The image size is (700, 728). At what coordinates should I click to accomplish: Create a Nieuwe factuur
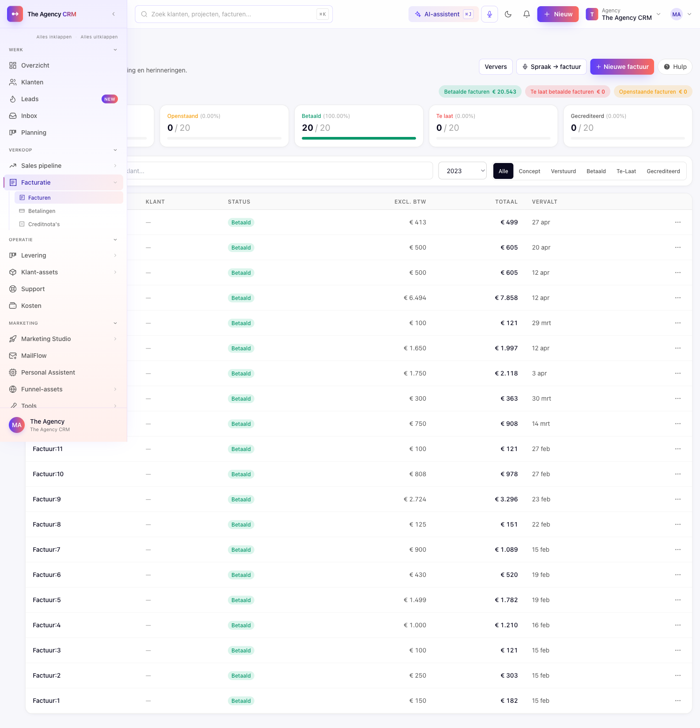[x=622, y=67]
